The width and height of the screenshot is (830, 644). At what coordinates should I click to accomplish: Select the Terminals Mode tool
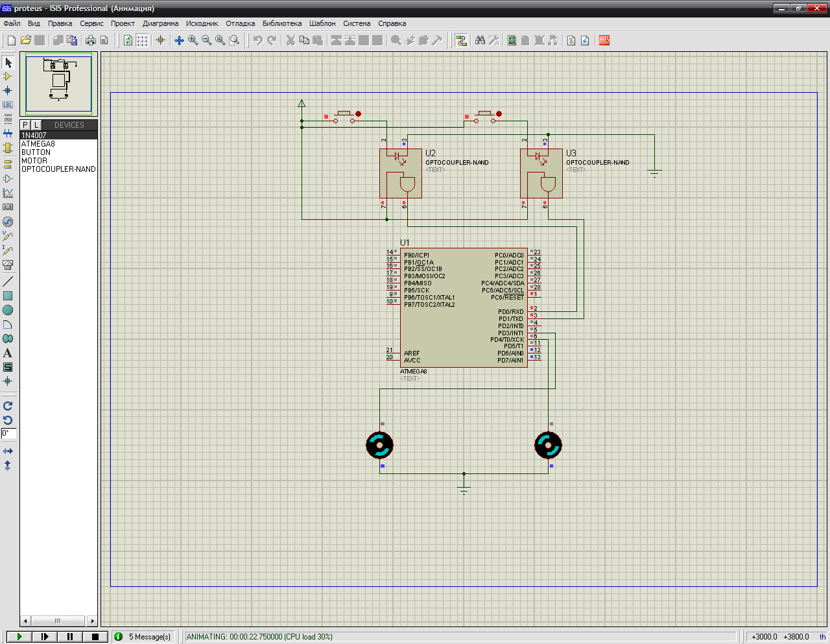(8, 164)
